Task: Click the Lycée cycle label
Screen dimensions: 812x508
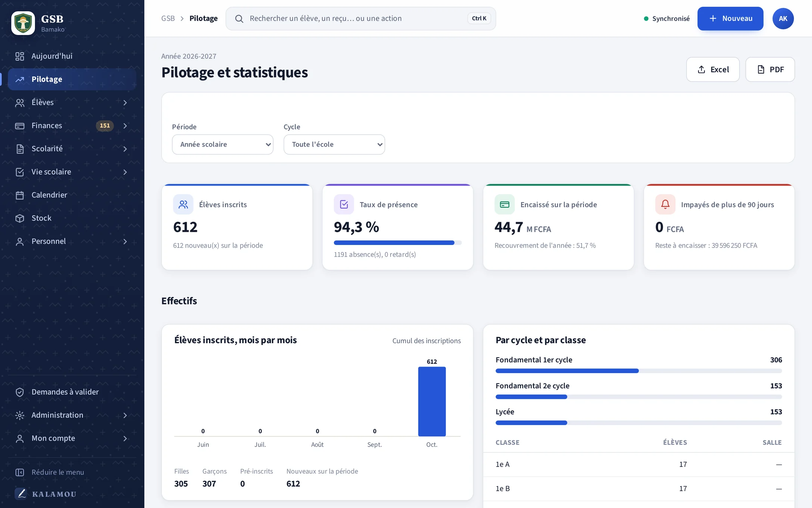Action: [505, 412]
